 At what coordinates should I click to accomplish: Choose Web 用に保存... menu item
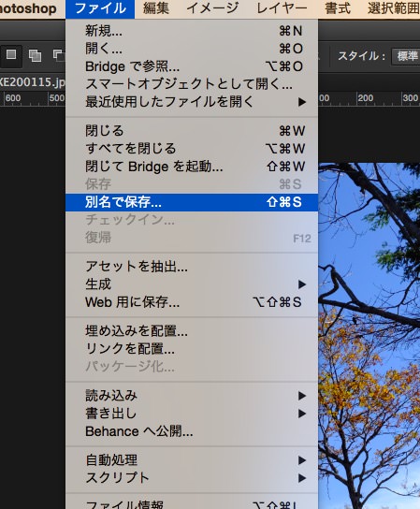192,302
